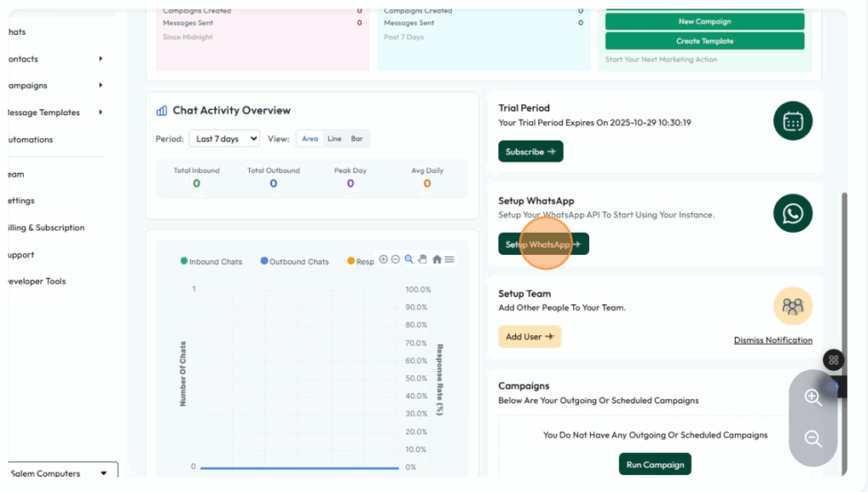This screenshot has height=492, width=868.
Task: Switch chart view to Line
Action: 334,139
